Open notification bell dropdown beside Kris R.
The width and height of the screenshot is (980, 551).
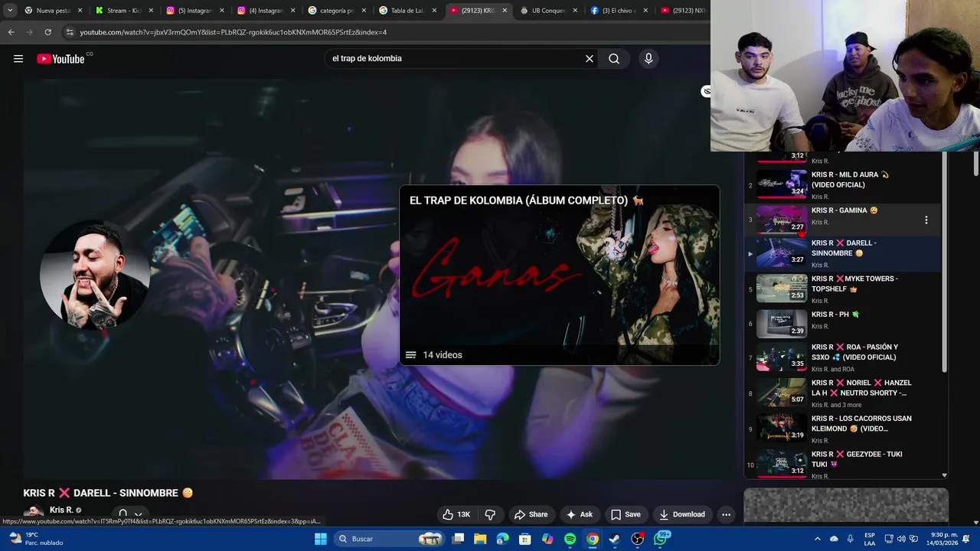[x=129, y=515]
